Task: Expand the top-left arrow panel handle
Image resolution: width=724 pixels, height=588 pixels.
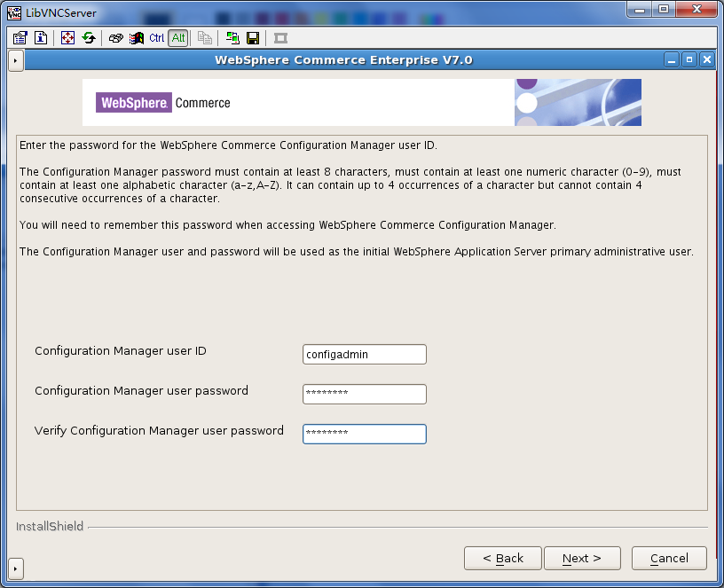Action: (x=16, y=60)
